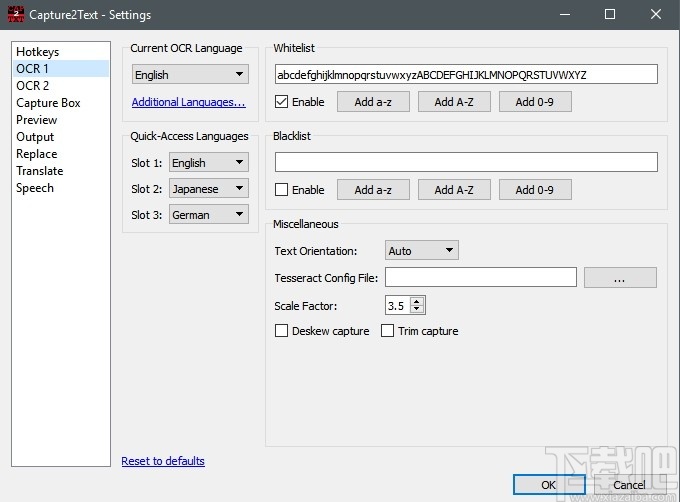680x502 pixels.
Task: Open the Additional Languages link
Action: tap(188, 102)
